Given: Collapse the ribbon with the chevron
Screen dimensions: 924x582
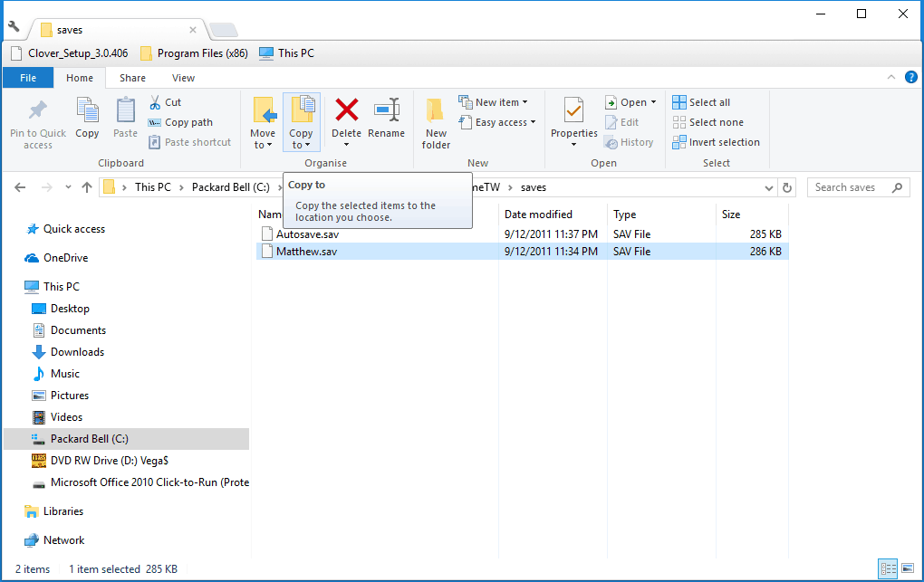Looking at the screenshot, I should coord(891,77).
